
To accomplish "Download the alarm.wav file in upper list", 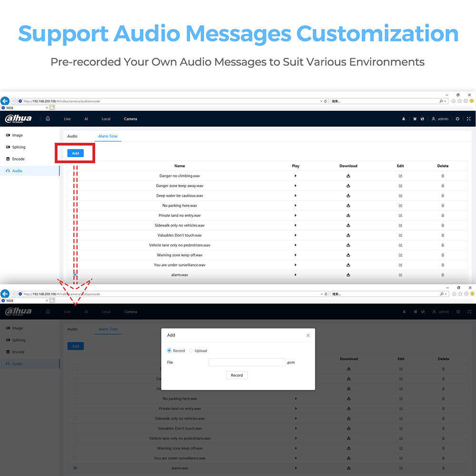I will click(348, 275).
